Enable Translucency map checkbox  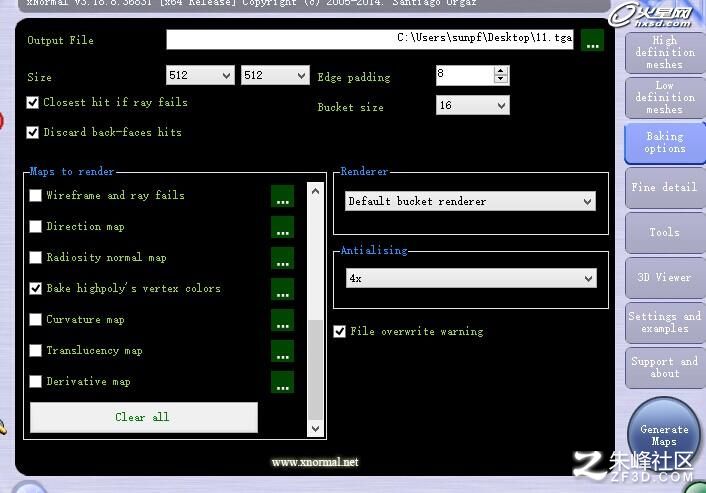click(35, 351)
